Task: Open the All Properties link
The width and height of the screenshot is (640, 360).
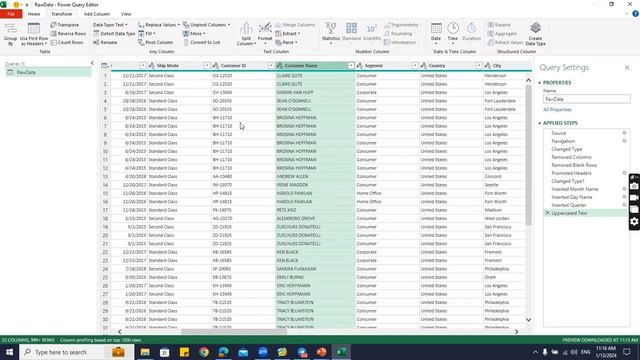Action: (x=557, y=110)
